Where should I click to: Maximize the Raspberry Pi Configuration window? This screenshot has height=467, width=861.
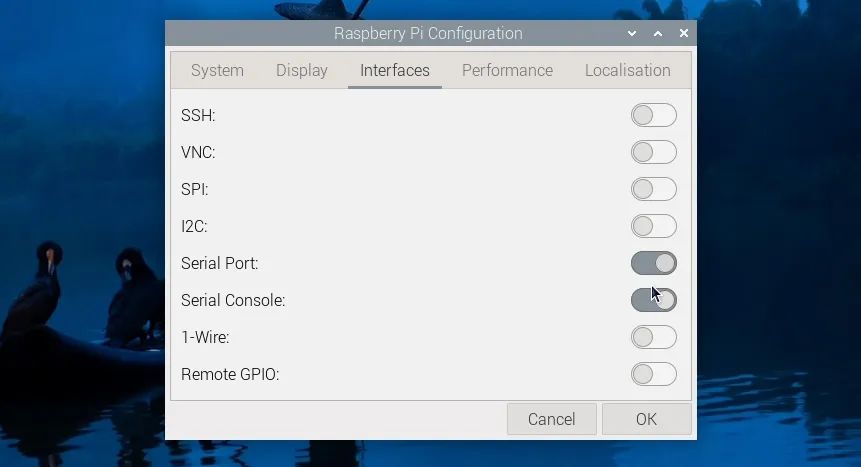(658, 34)
